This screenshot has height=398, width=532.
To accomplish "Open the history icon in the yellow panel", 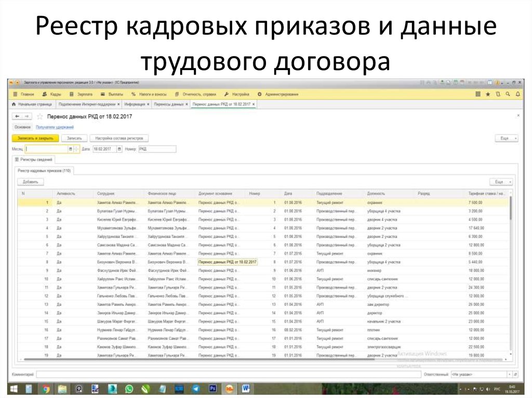I will 498,94.
